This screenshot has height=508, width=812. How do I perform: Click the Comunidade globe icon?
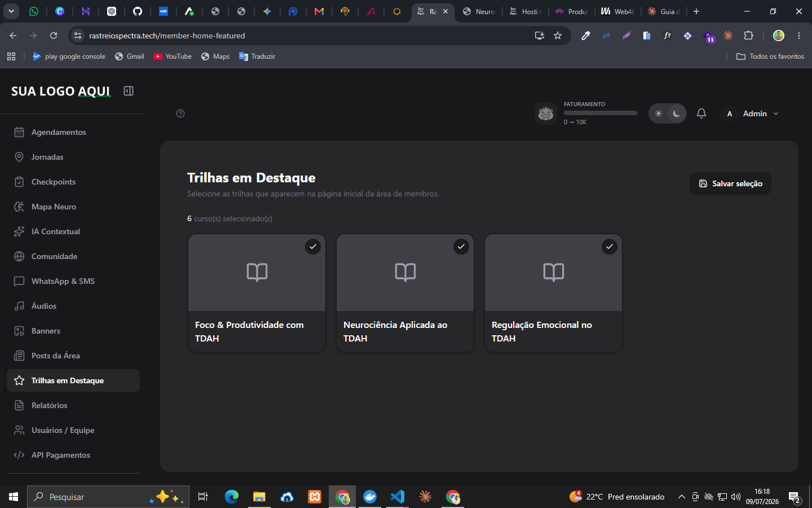tap(19, 256)
